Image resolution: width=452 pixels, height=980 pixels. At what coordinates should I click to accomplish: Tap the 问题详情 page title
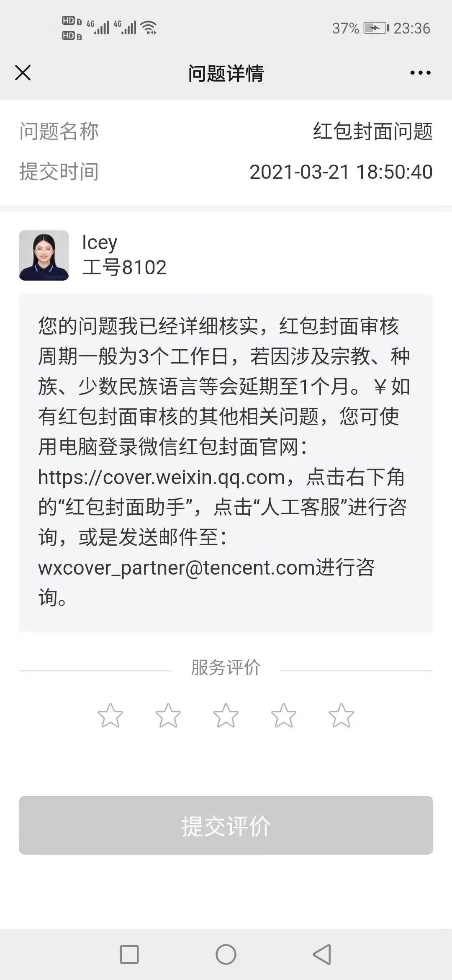pyautogui.click(x=226, y=73)
